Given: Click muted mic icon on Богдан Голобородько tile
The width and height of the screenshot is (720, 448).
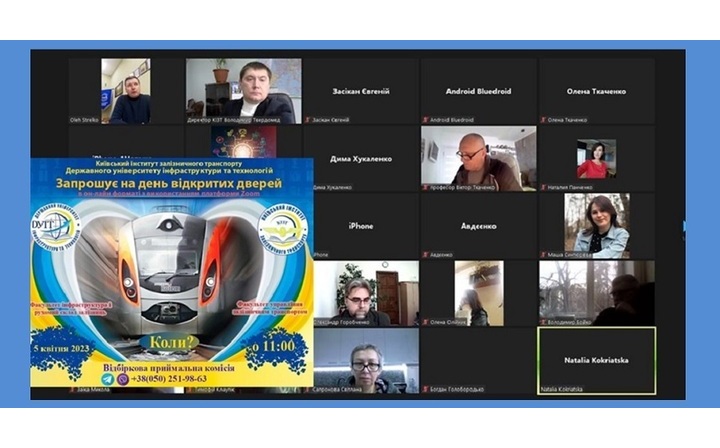Looking at the screenshot, I should 426,389.
